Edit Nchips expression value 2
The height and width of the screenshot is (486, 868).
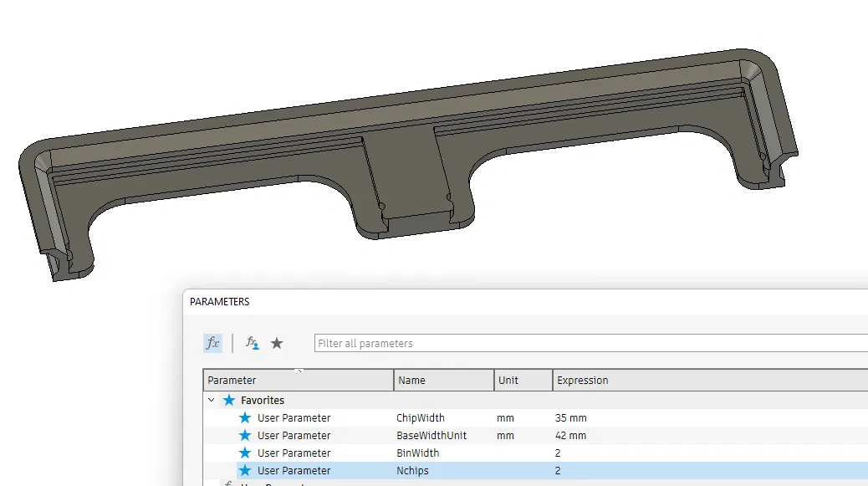[x=558, y=471]
